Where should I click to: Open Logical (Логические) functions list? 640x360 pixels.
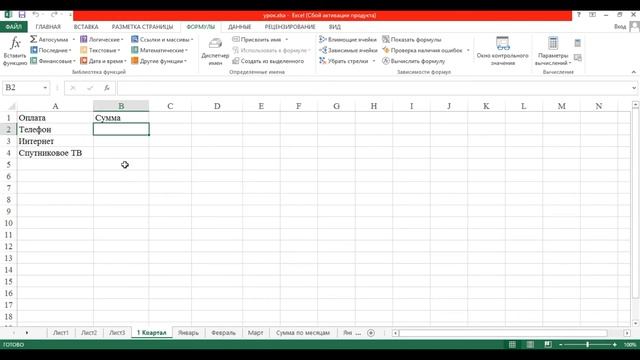tap(102, 40)
